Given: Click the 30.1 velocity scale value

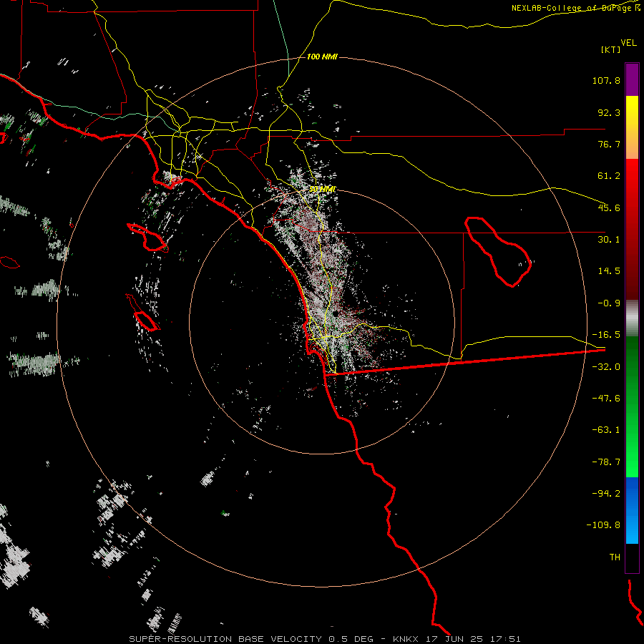Looking at the screenshot, I should tap(609, 240).
